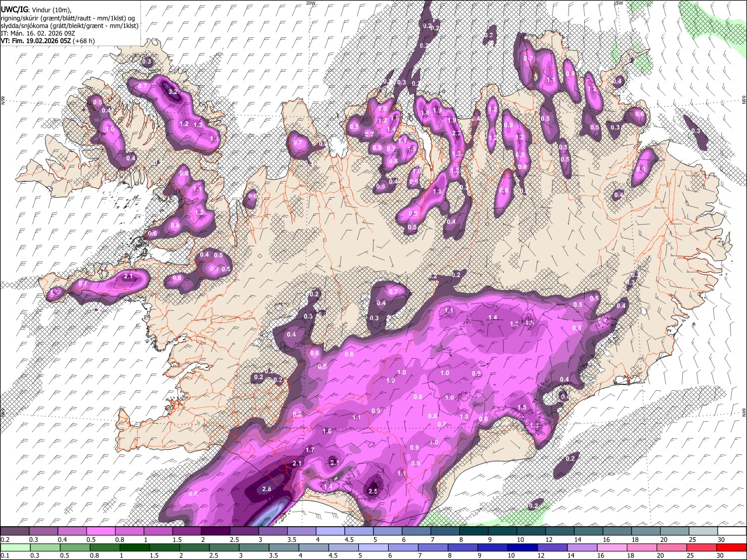Image resolution: width=747 pixels, height=560 pixels.
Task: Select the bright magenta swatch marked 0.5 in snow legend
Action: point(101,531)
